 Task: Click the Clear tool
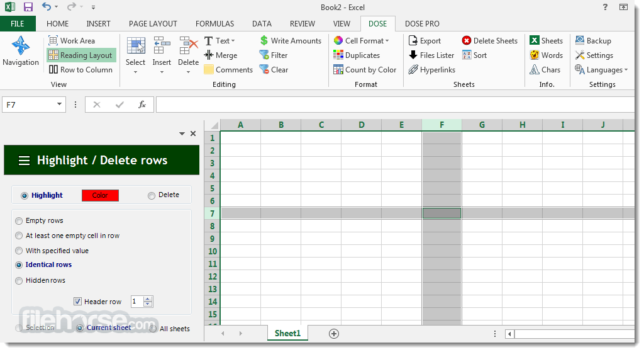274,69
